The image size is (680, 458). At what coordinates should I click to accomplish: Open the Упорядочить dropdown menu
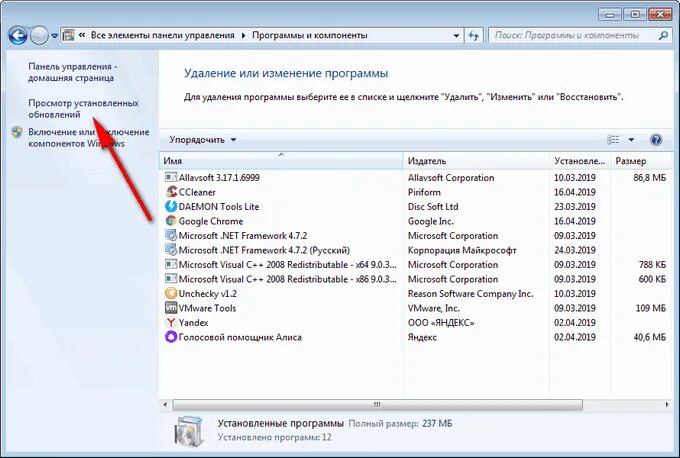pyautogui.click(x=203, y=140)
